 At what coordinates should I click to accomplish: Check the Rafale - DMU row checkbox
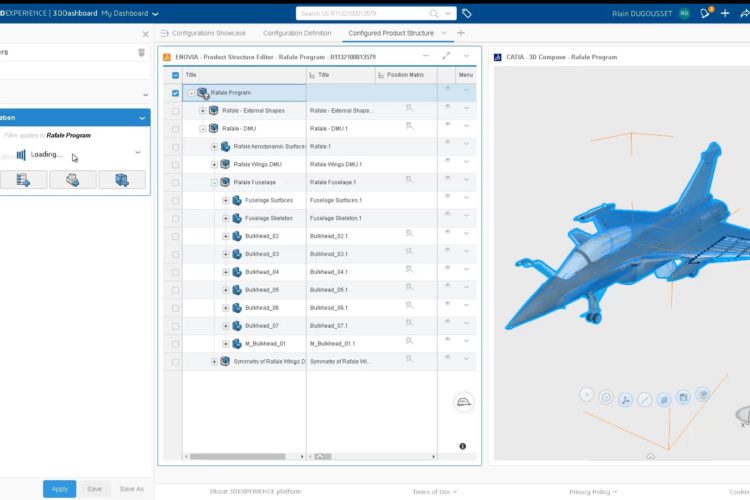(x=175, y=129)
